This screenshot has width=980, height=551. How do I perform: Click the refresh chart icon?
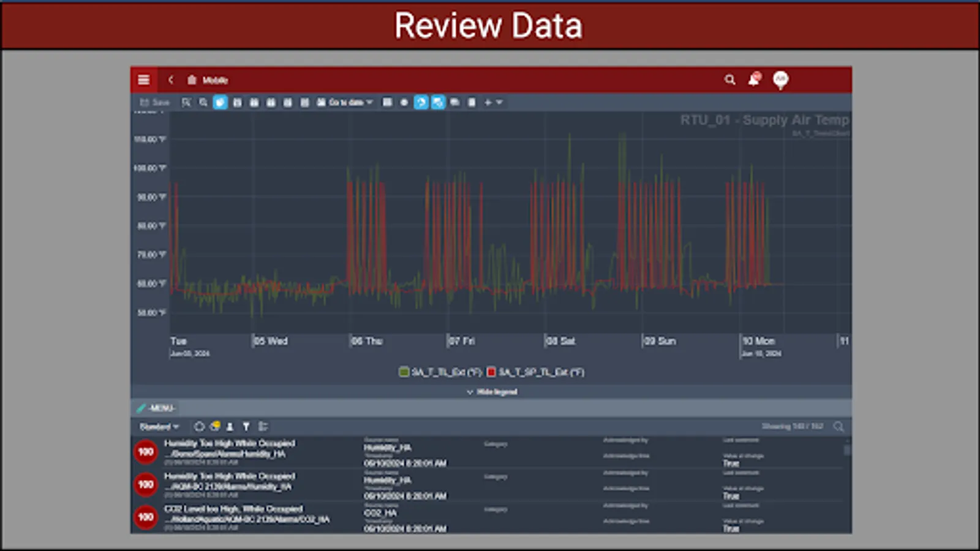point(421,102)
